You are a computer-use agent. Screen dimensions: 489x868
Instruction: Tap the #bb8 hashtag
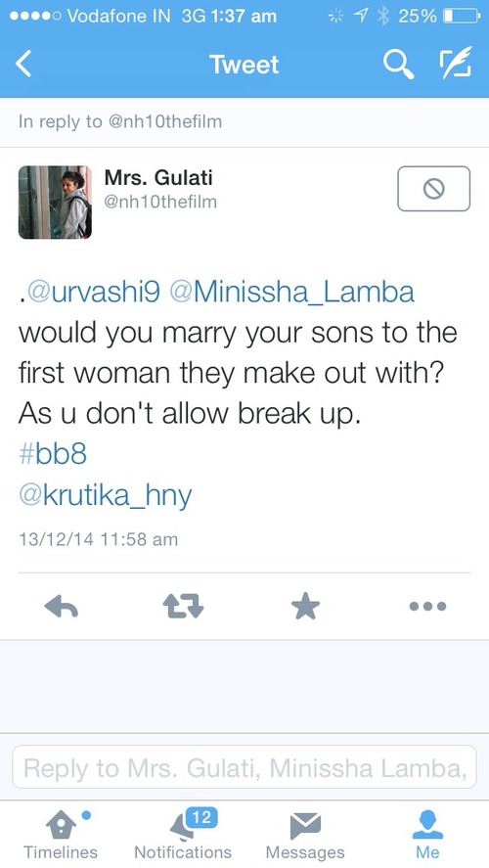pyautogui.click(x=53, y=454)
